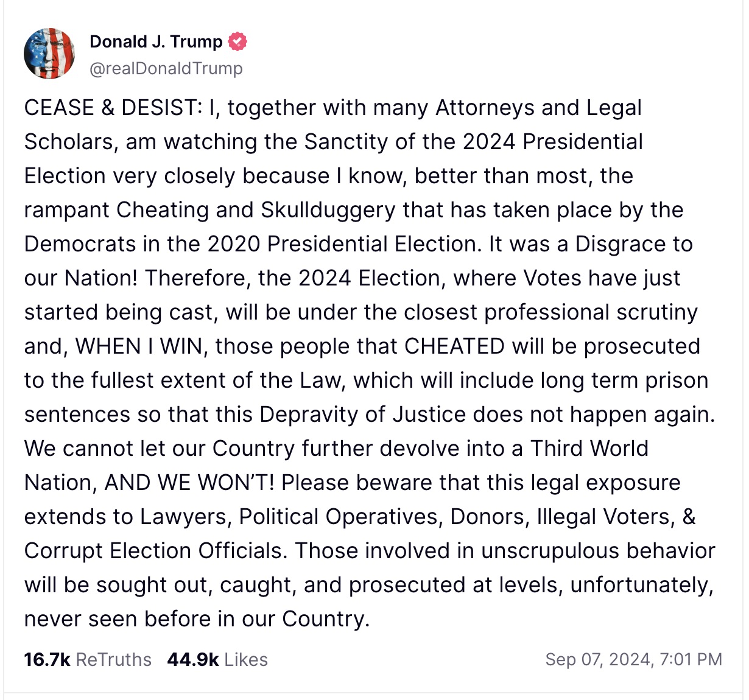The image size is (749, 700).
Task: Open the Sep 07, 2024 timestamp
Action: (x=598, y=659)
